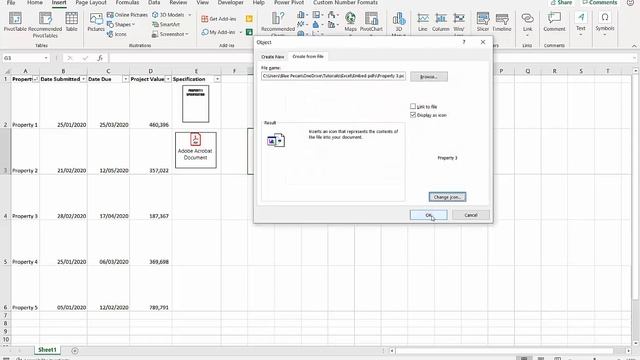Click the PivotTable icon
The height and width of the screenshot is (360, 640).
coord(15,21)
